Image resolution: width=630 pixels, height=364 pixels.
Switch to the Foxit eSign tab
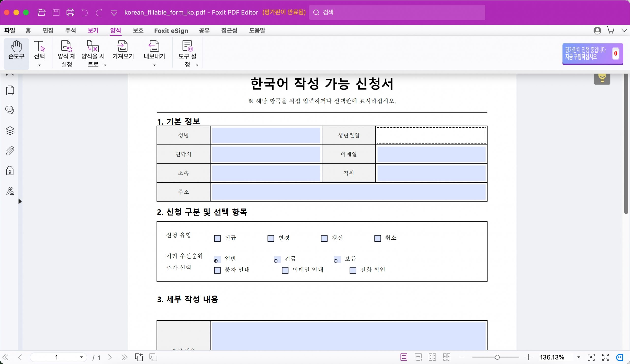(171, 31)
